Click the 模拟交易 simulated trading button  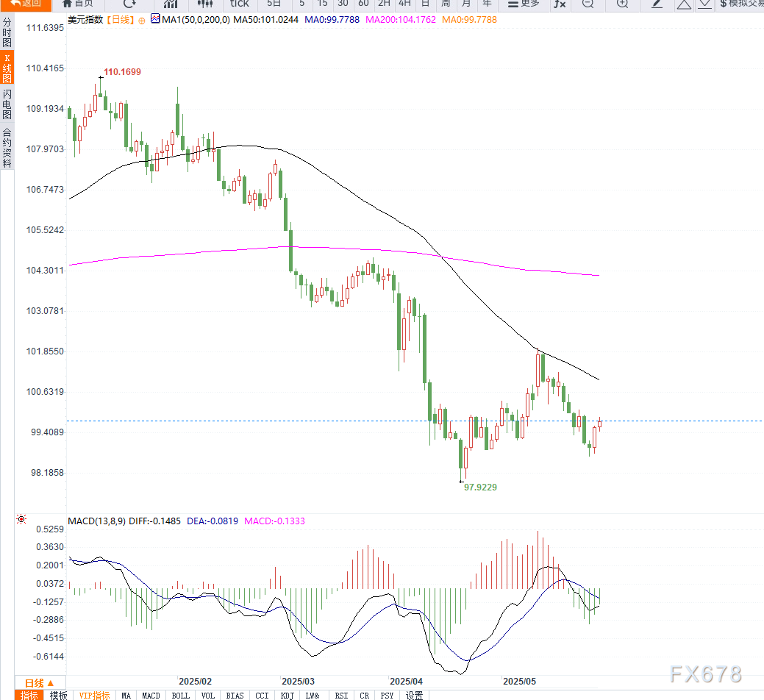[741, 4]
